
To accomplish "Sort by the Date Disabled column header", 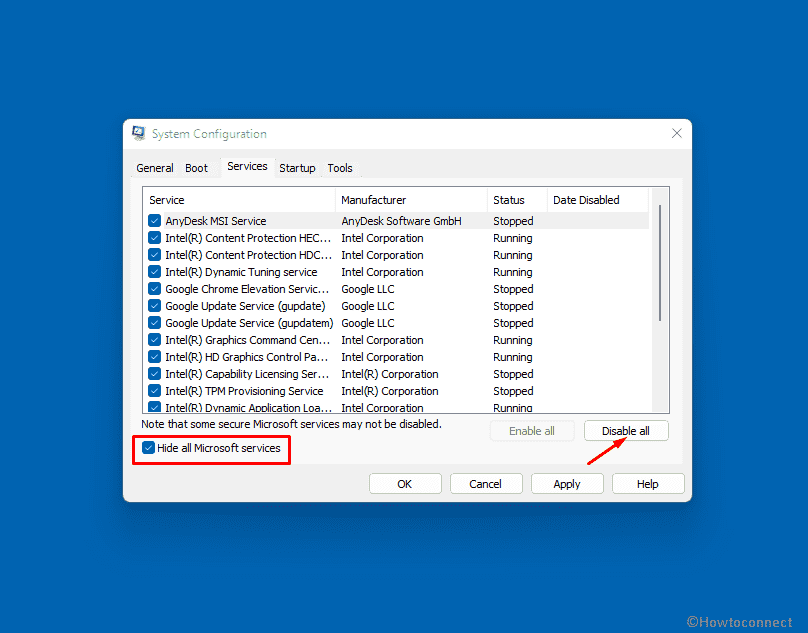I will [598, 200].
